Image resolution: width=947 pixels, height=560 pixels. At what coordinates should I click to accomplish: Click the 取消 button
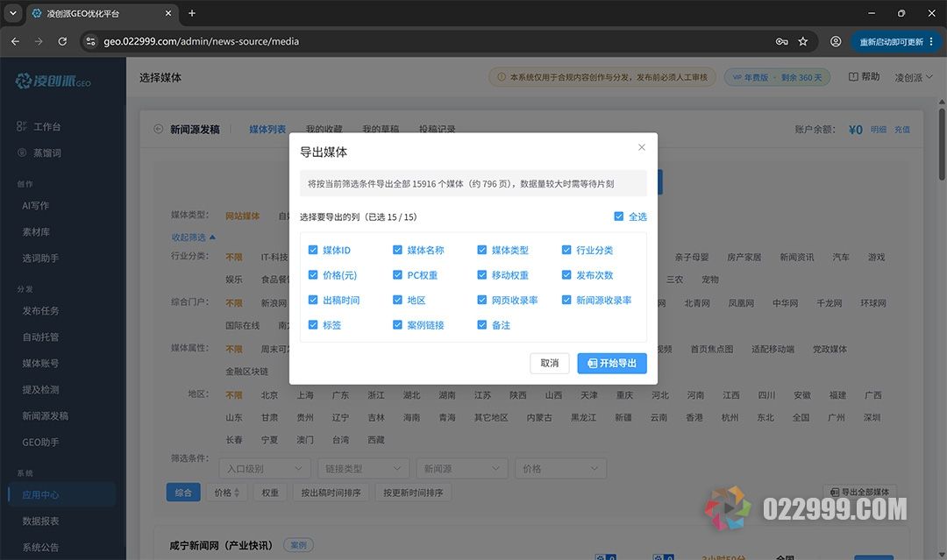550,364
